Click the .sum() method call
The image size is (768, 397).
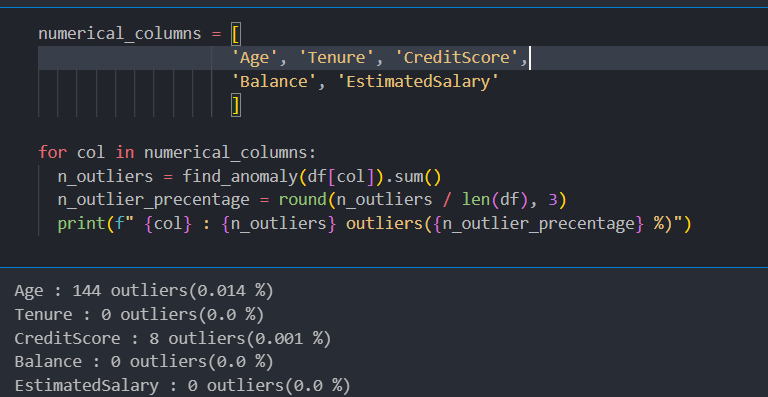point(413,176)
